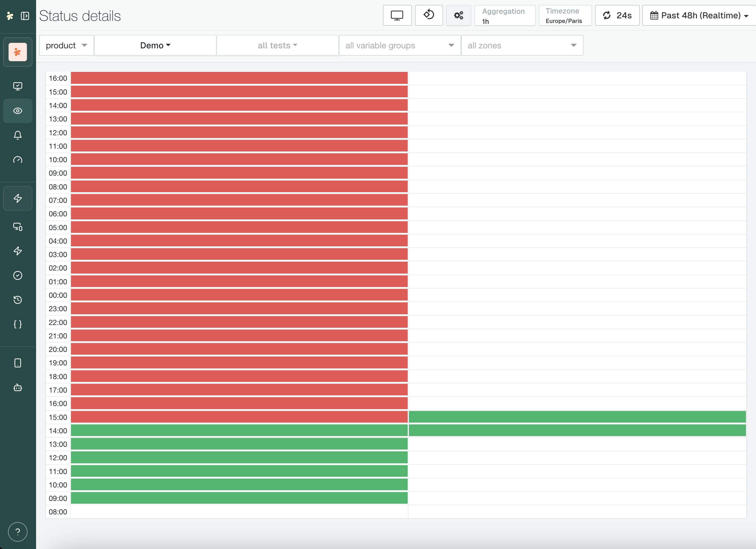The width and height of the screenshot is (756, 549).
Task: Click the rotate history toolbar button
Action: [429, 15]
